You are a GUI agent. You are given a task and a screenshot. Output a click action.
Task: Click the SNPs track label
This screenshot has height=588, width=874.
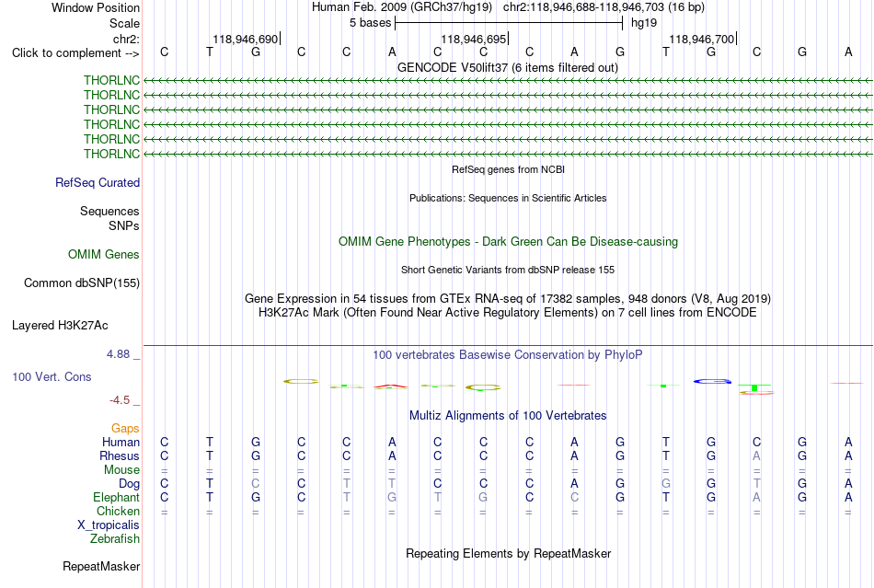pyautogui.click(x=124, y=225)
